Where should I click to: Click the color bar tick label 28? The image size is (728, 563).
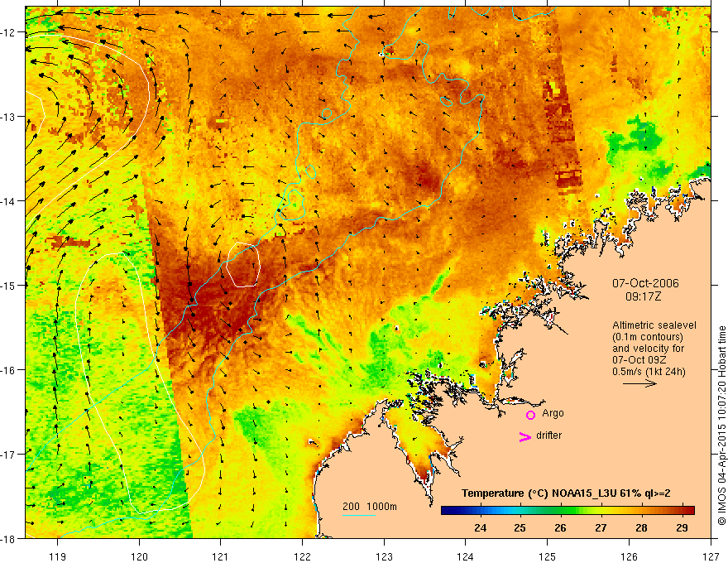pos(641,527)
